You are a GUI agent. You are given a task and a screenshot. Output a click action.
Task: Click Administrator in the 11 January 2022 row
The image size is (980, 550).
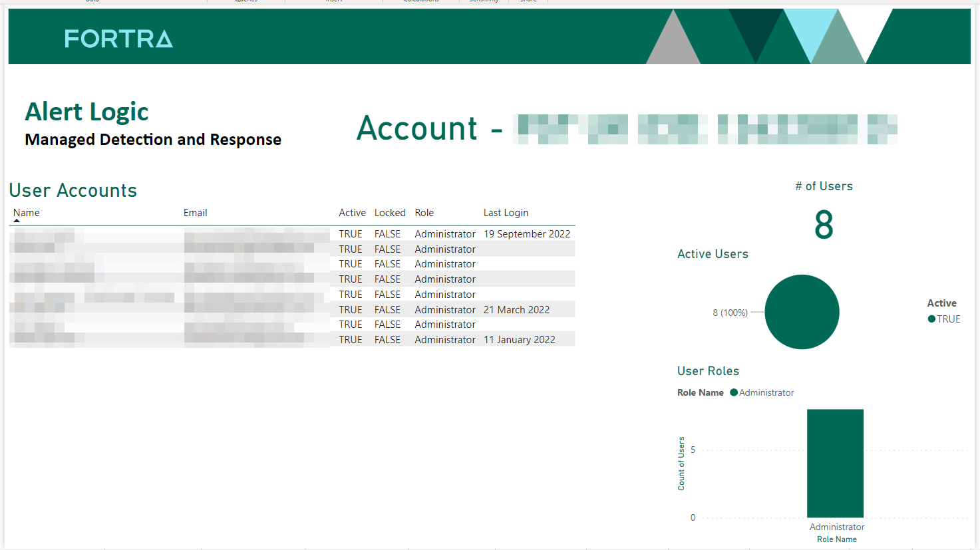tap(445, 340)
